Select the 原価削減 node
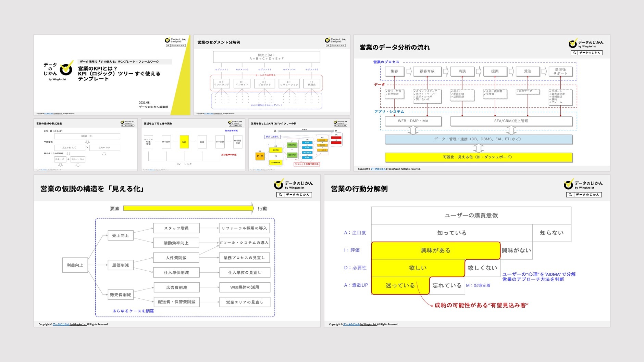644x362 pixels. point(121,265)
